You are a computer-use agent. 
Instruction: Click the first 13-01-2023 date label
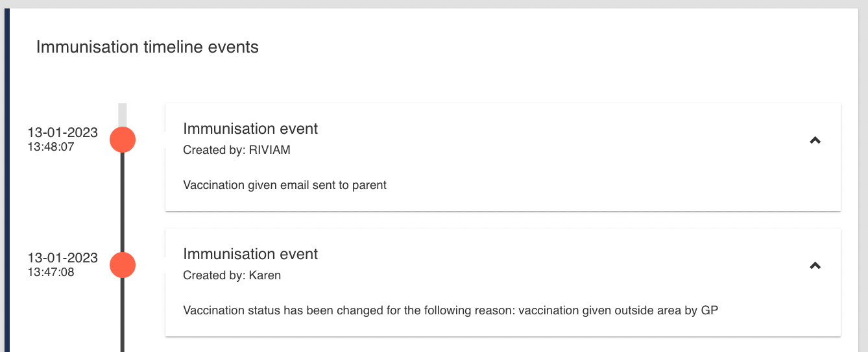pos(62,132)
